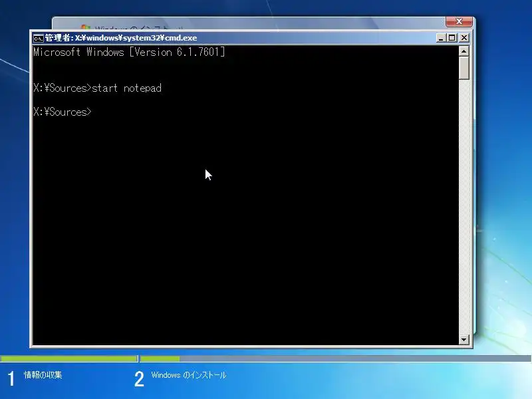Click the console scrollbar up arrow
This screenshot has height=399, width=532.
pos(464,51)
